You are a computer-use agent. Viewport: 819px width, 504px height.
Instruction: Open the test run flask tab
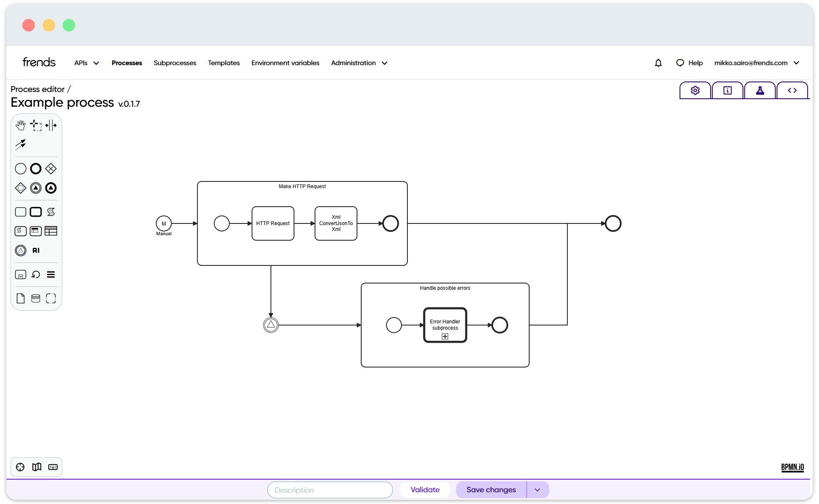[x=760, y=90]
